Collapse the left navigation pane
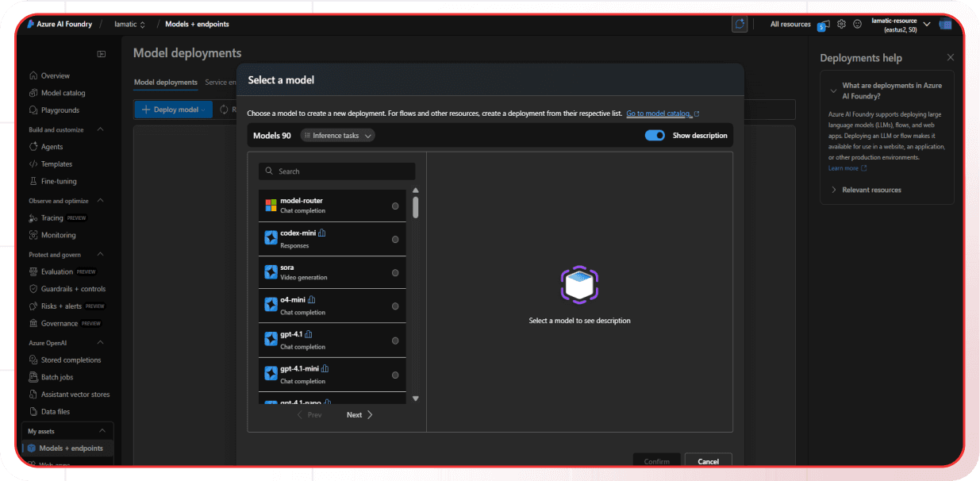This screenshot has height=481, width=980. click(x=102, y=53)
